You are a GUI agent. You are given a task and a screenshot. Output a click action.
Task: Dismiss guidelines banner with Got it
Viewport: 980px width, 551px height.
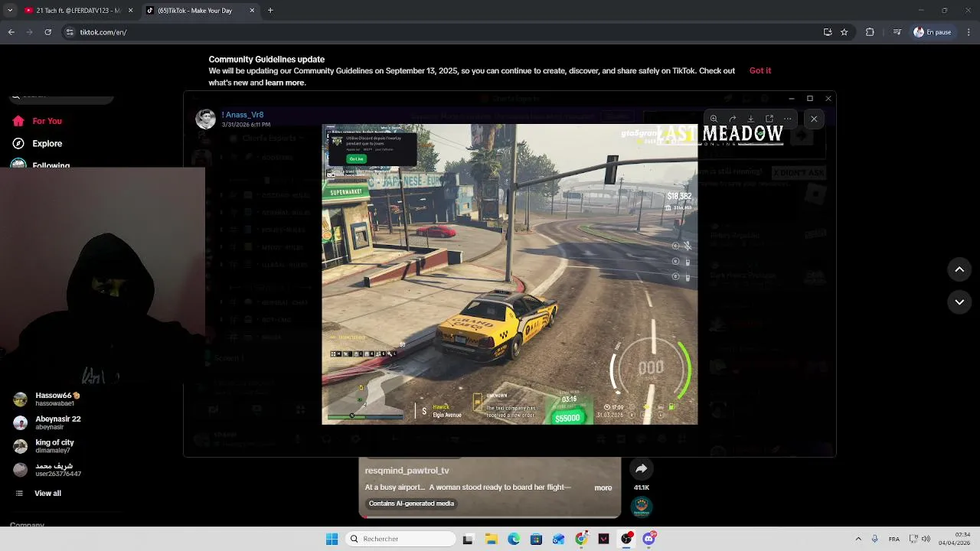pyautogui.click(x=760, y=70)
